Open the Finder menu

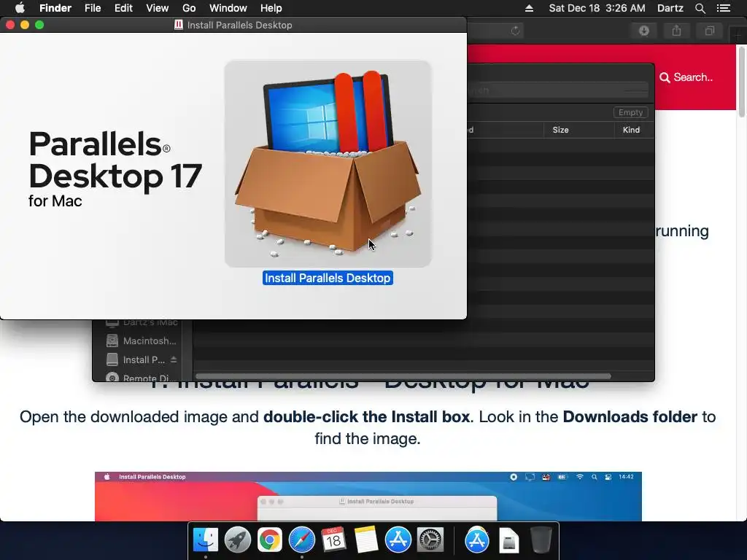coord(55,8)
